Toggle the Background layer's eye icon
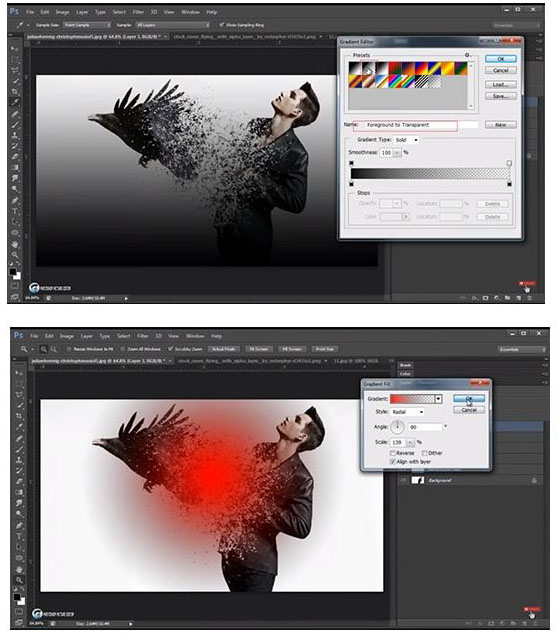Screen dimensions: 557x637 coord(403,480)
